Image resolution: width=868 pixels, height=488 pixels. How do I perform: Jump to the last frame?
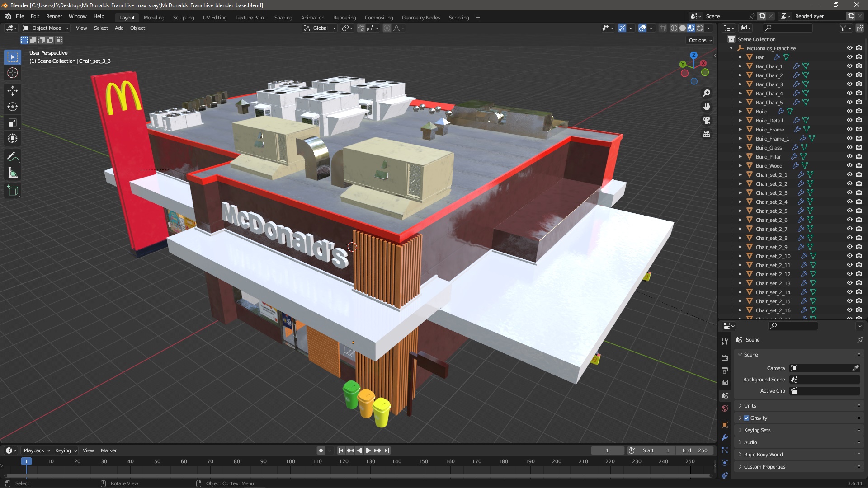[x=387, y=450]
